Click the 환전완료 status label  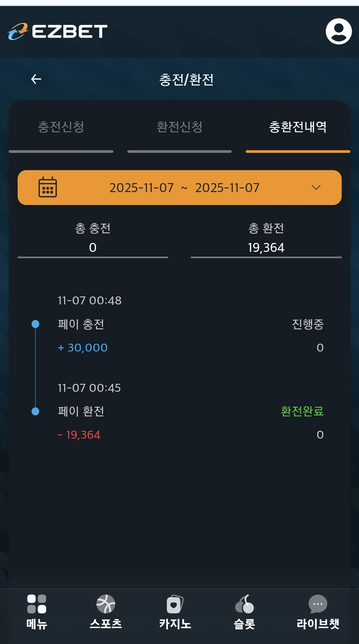(x=302, y=411)
